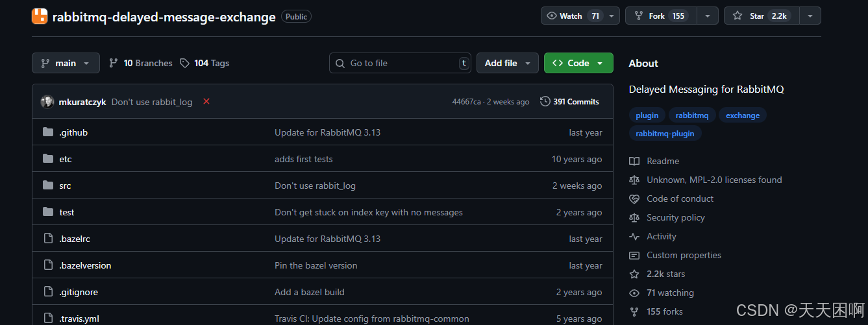
Task: Click the Watch button with eye icon
Action: [x=572, y=16]
